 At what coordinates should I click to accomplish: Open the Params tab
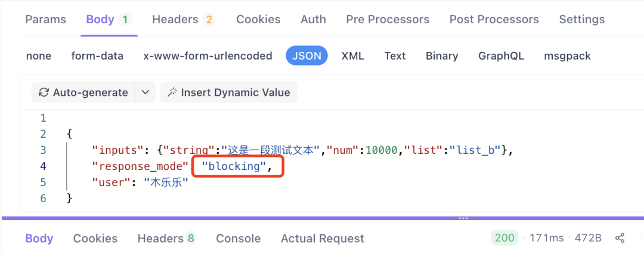tap(45, 20)
